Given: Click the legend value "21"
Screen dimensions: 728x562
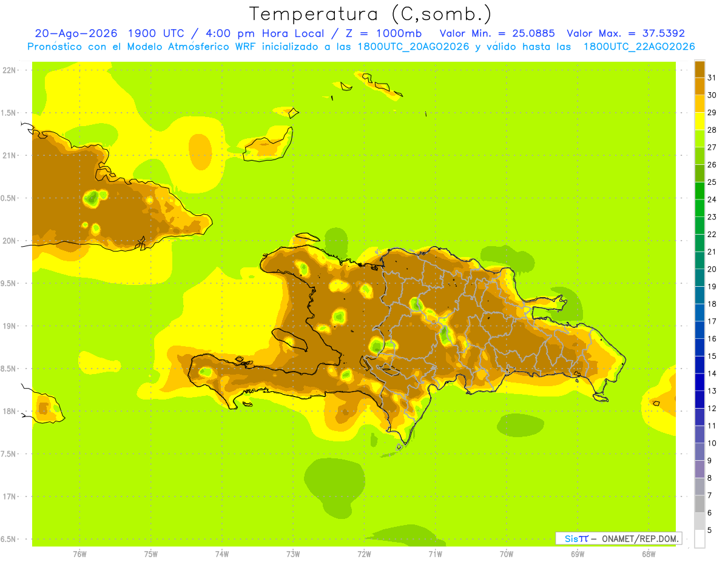Looking at the screenshot, I should [712, 252].
